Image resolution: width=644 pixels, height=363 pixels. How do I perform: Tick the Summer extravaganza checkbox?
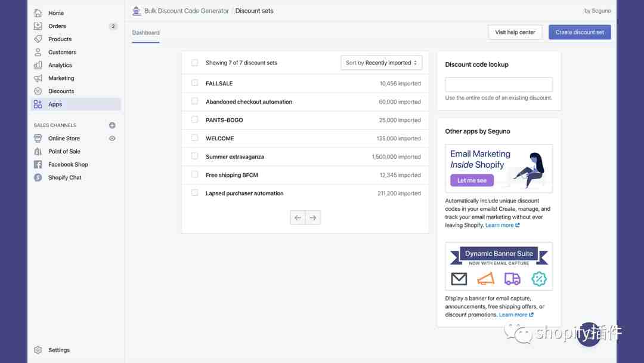(194, 156)
